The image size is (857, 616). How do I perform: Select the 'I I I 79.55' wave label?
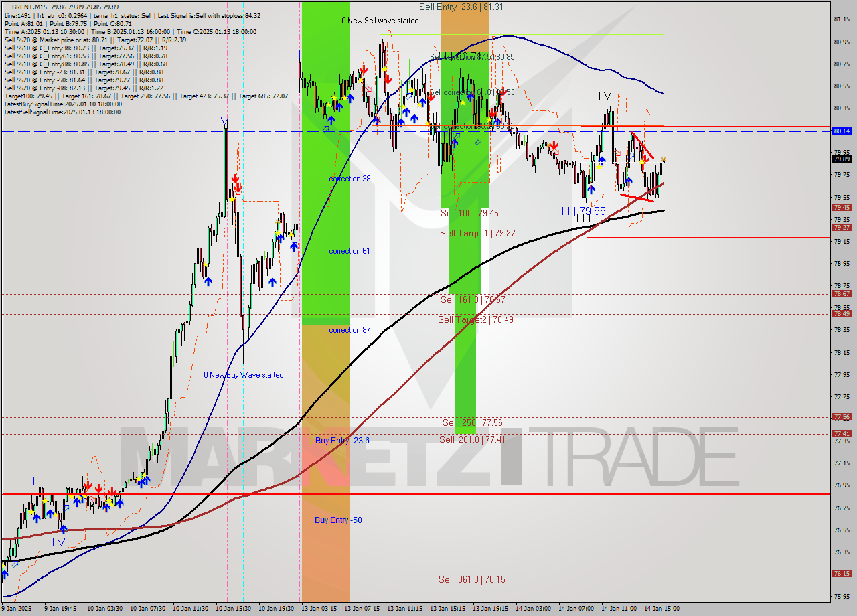[x=584, y=211]
